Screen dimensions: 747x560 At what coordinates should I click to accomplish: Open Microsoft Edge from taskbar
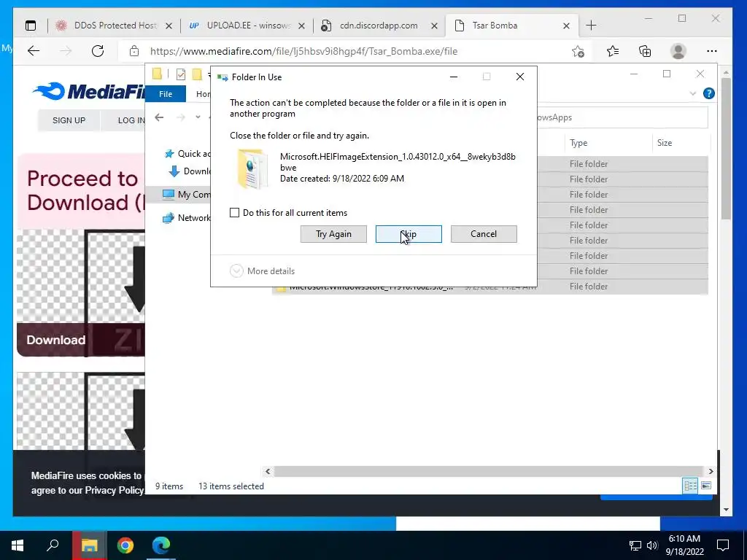pos(161,545)
